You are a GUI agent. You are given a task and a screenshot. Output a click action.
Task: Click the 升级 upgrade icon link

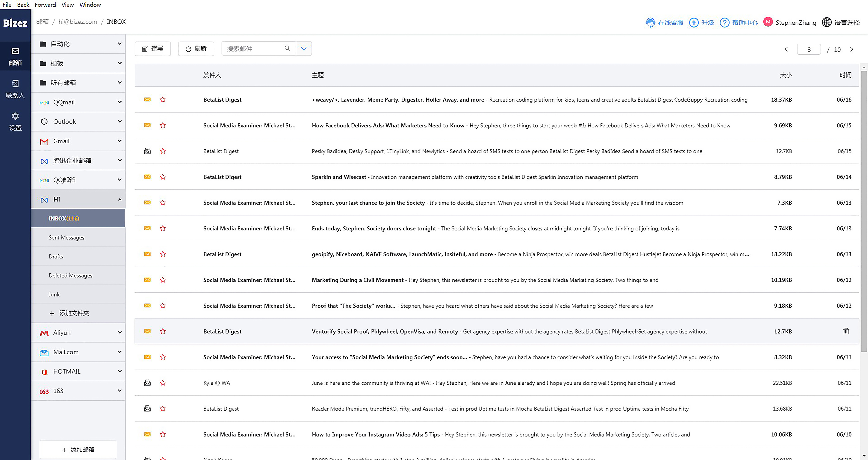[x=701, y=23]
